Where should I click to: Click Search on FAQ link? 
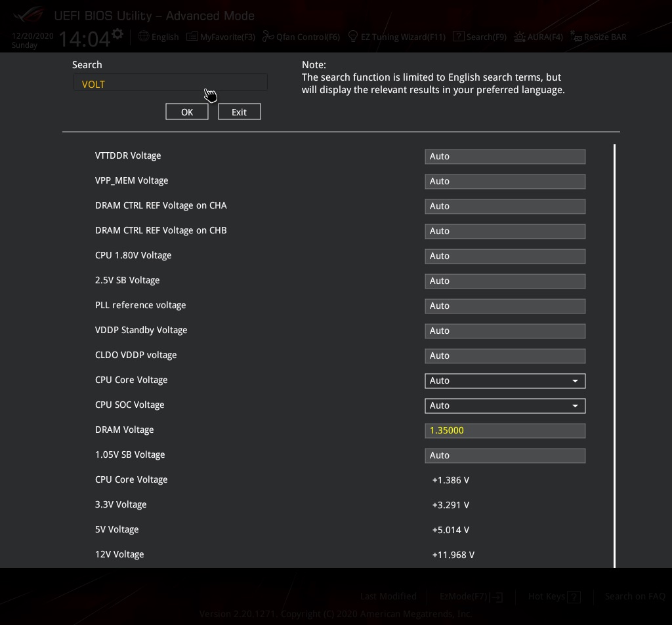(635, 596)
